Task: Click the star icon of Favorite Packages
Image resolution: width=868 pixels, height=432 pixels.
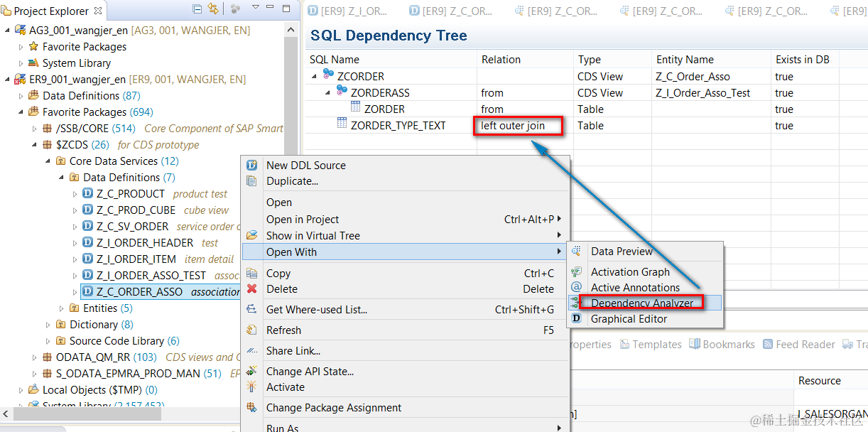Action: tap(33, 46)
